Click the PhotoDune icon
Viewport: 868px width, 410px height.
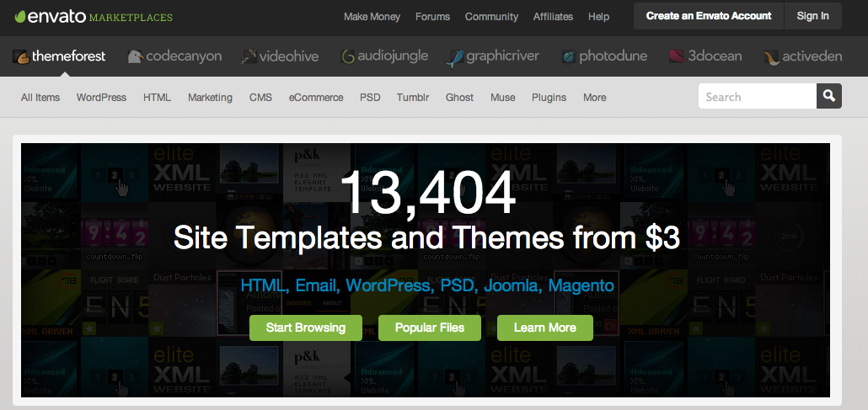[569, 56]
